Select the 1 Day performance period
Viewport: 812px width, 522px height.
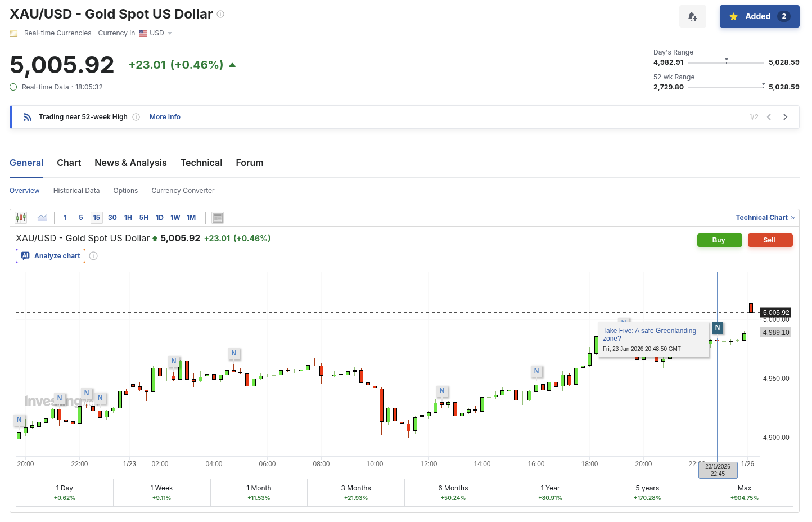[65, 493]
